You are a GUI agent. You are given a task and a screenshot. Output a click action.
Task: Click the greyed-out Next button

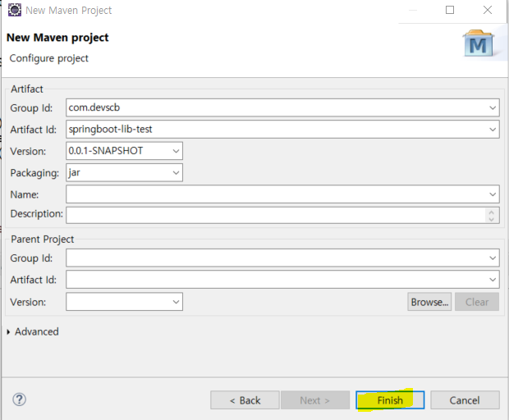click(x=315, y=399)
